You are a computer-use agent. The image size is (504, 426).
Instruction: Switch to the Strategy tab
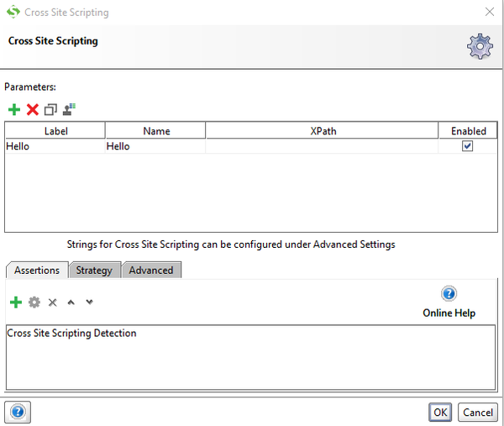pos(94,271)
